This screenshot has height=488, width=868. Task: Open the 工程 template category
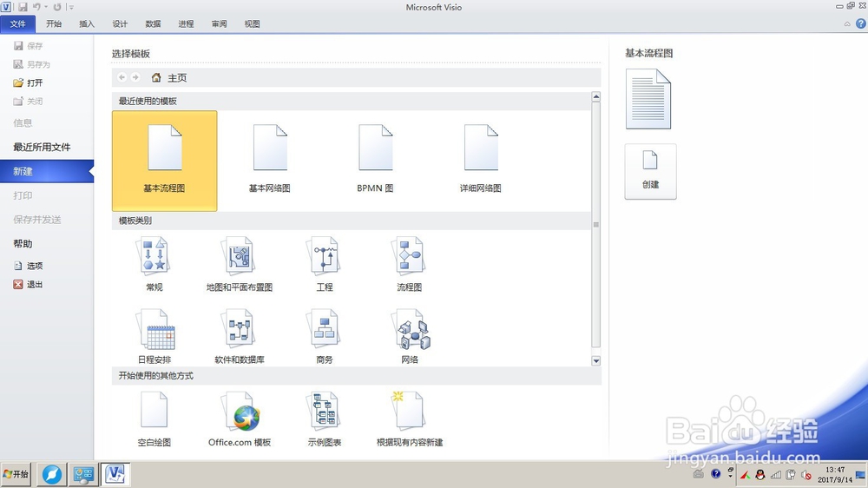point(325,265)
